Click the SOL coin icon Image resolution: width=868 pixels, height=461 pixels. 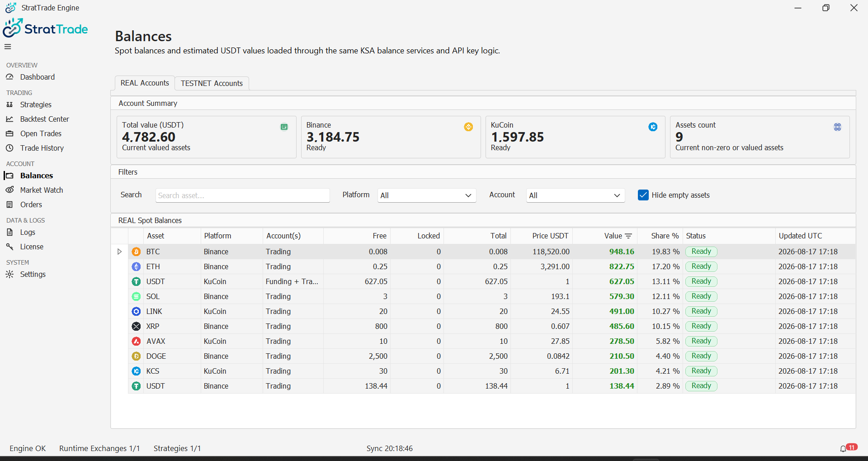click(136, 297)
